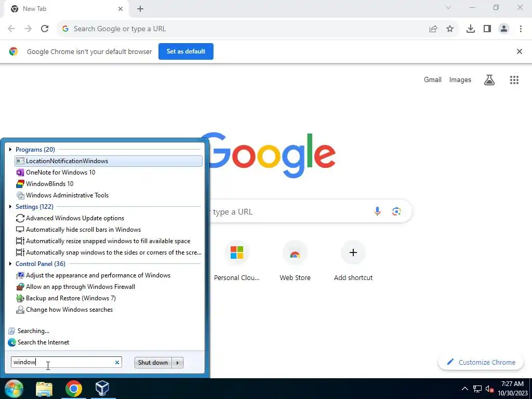Open LocationNotificationWindows result
This screenshot has width=532, height=399.
point(109,161)
